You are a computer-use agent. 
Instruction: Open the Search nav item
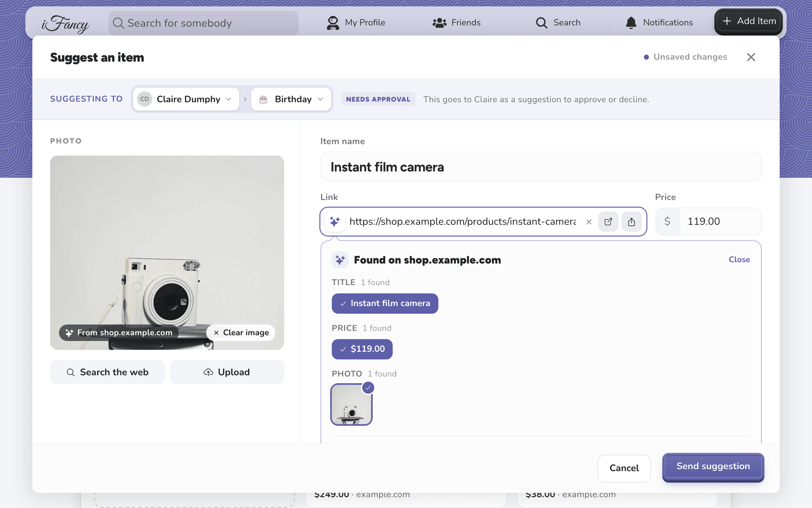click(x=558, y=23)
